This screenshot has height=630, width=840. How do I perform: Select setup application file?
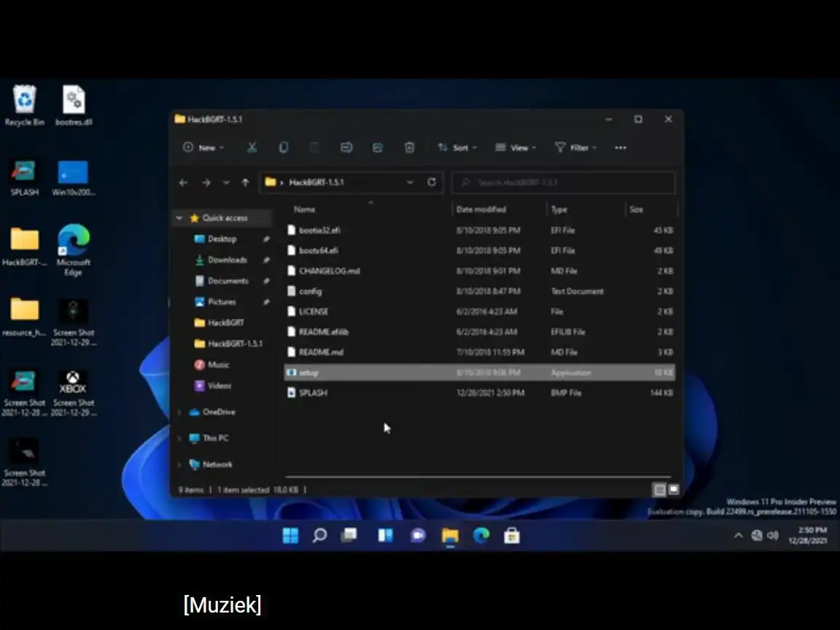480,373
